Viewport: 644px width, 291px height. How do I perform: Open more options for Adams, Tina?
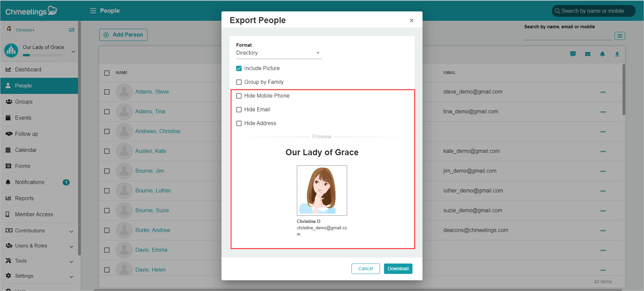(x=603, y=112)
